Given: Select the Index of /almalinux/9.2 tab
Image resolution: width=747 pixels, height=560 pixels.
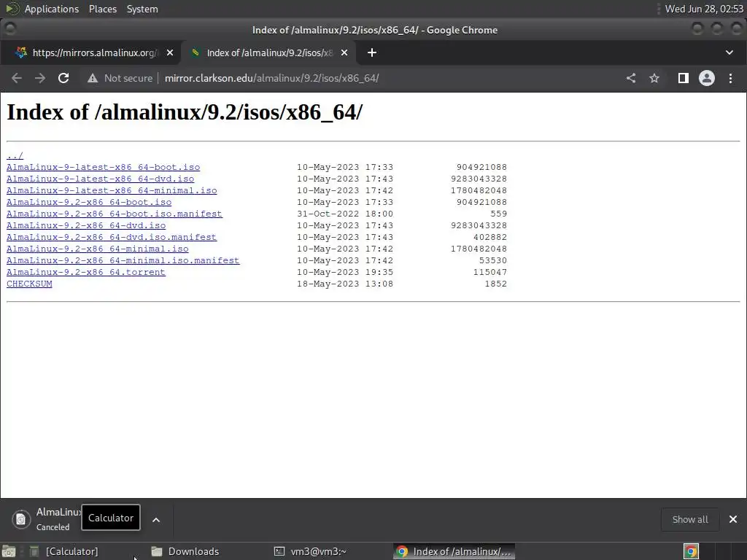Looking at the screenshot, I should tap(269, 52).
